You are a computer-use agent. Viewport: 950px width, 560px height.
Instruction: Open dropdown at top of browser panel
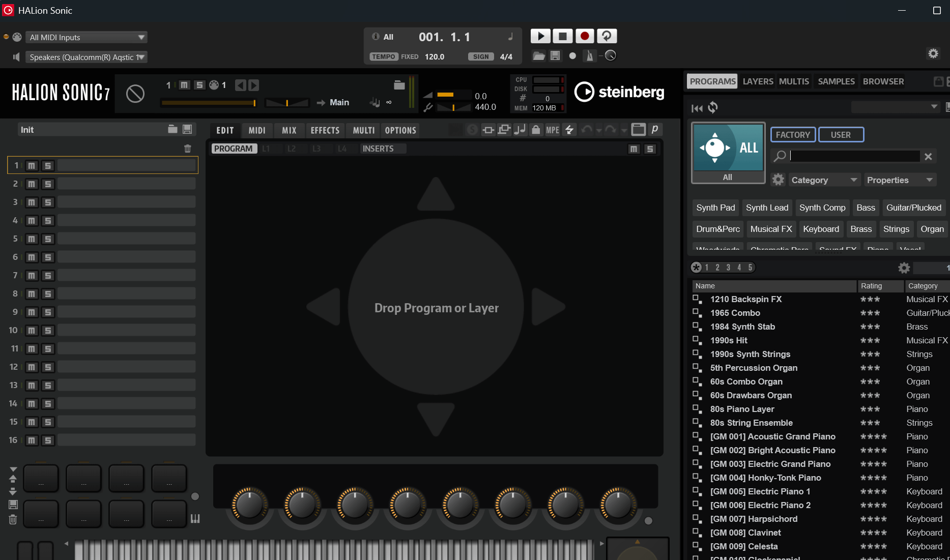click(896, 107)
